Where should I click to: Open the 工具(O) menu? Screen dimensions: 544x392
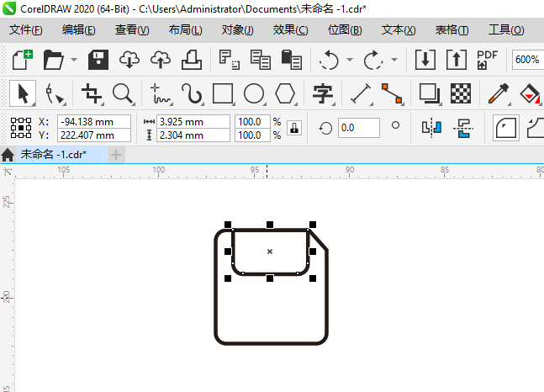click(x=506, y=30)
